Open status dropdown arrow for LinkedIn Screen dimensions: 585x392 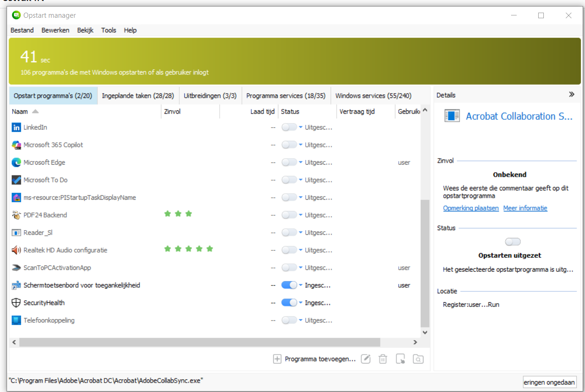[x=300, y=127]
